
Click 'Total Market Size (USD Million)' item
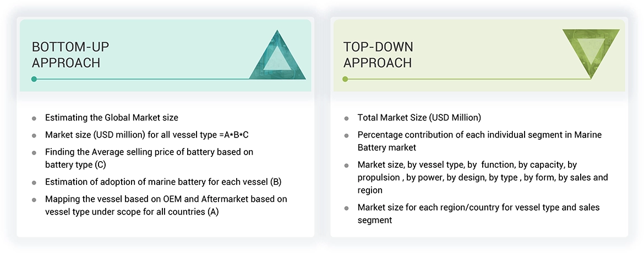tap(419, 117)
